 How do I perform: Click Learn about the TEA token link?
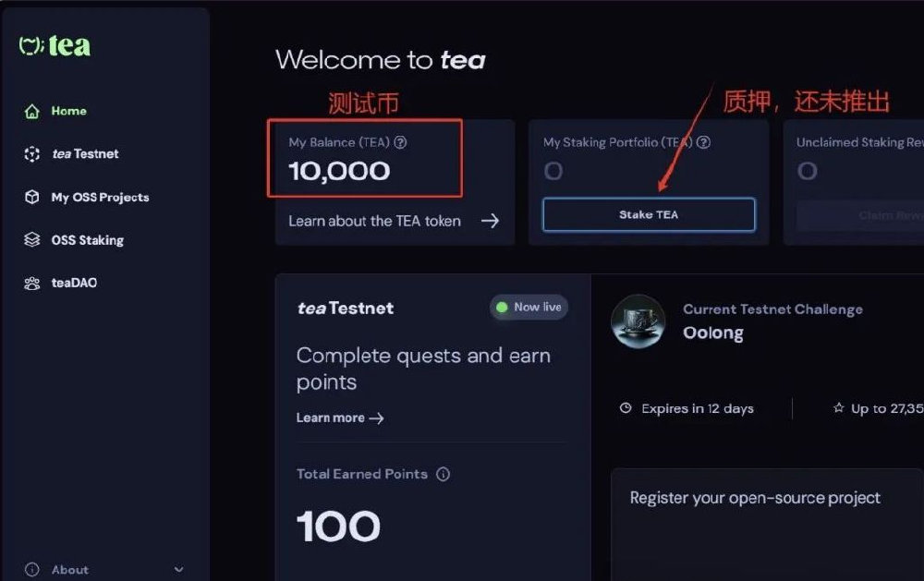(375, 221)
